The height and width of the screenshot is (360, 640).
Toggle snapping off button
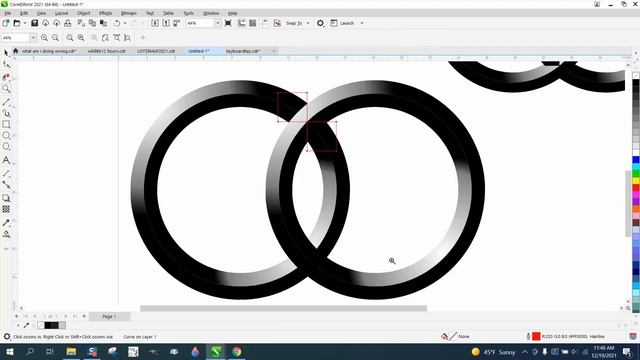point(277,23)
